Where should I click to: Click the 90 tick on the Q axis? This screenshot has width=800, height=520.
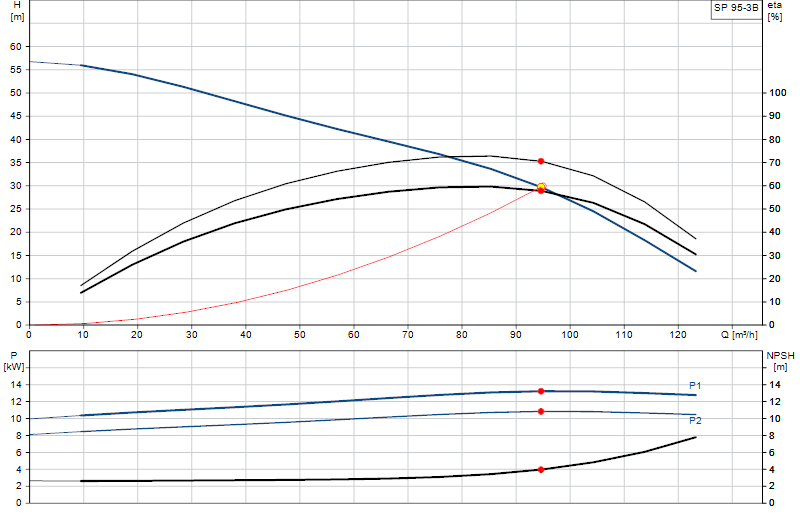tap(516, 335)
